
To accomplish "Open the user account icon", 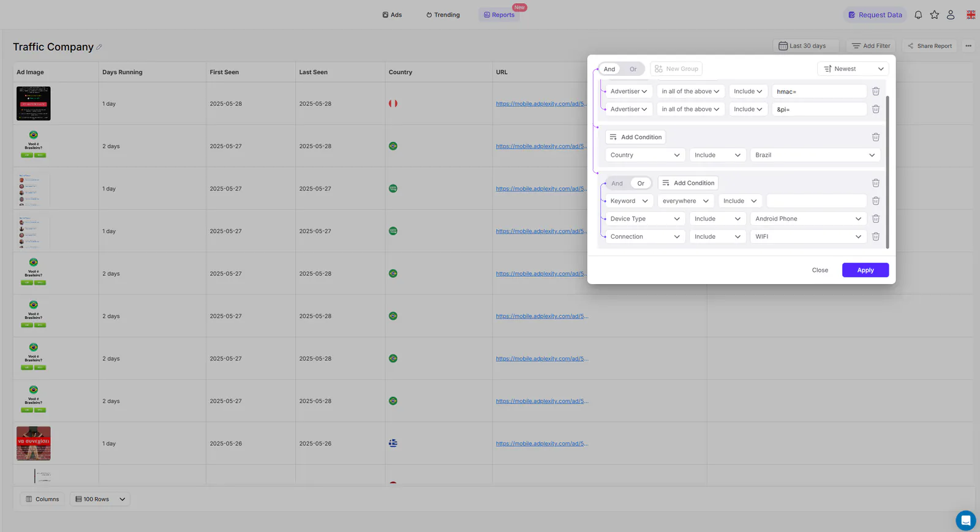I will point(951,15).
